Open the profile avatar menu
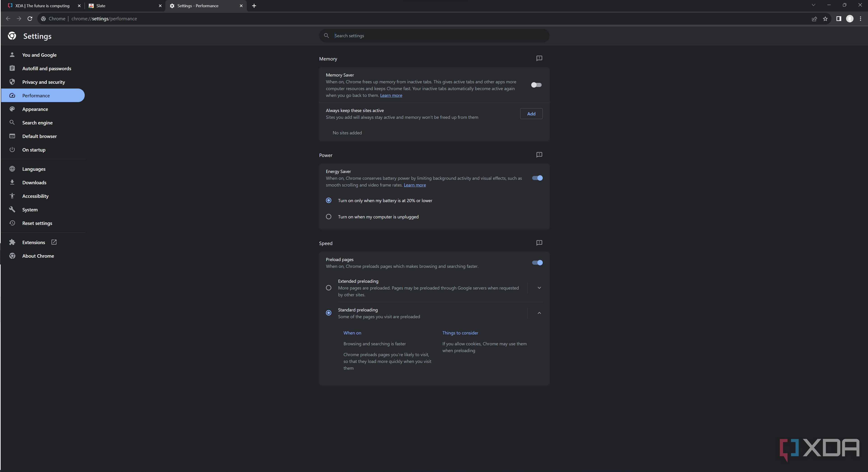 [x=850, y=19]
